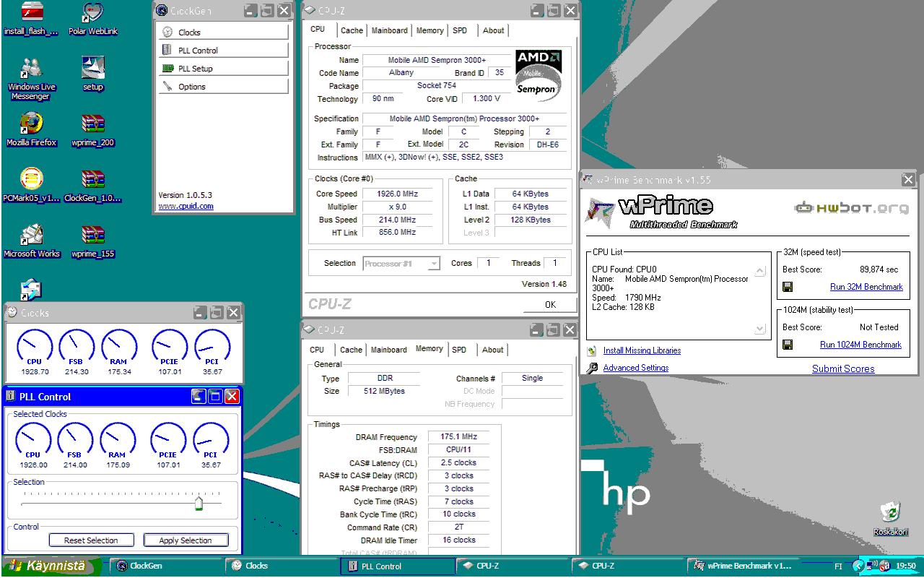Click the Core Speed value 1926.0 MHz

397,194
